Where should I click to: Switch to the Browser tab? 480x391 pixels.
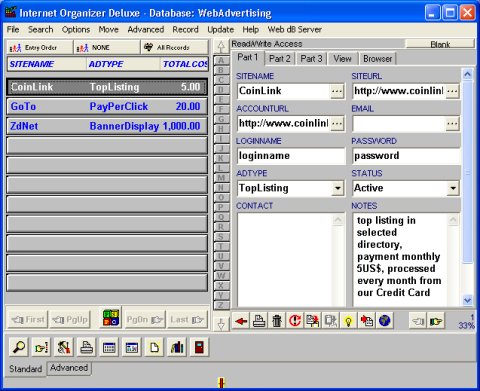coord(377,59)
